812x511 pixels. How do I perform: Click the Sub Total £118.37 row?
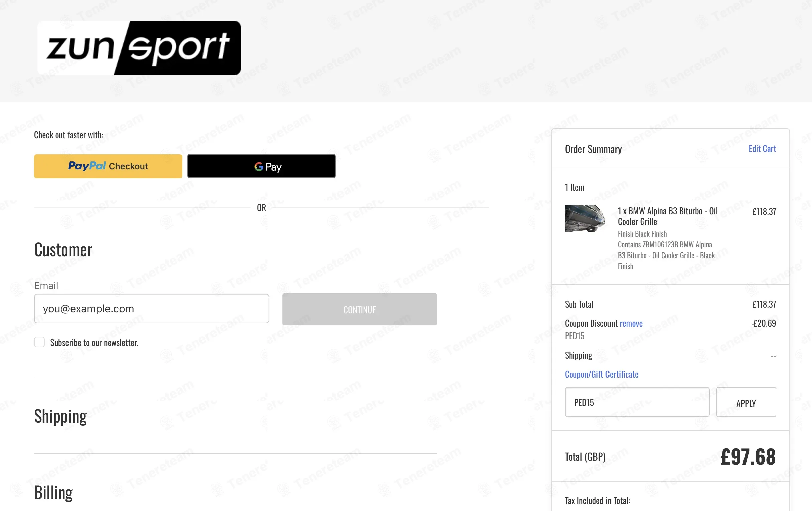pyautogui.click(x=670, y=304)
